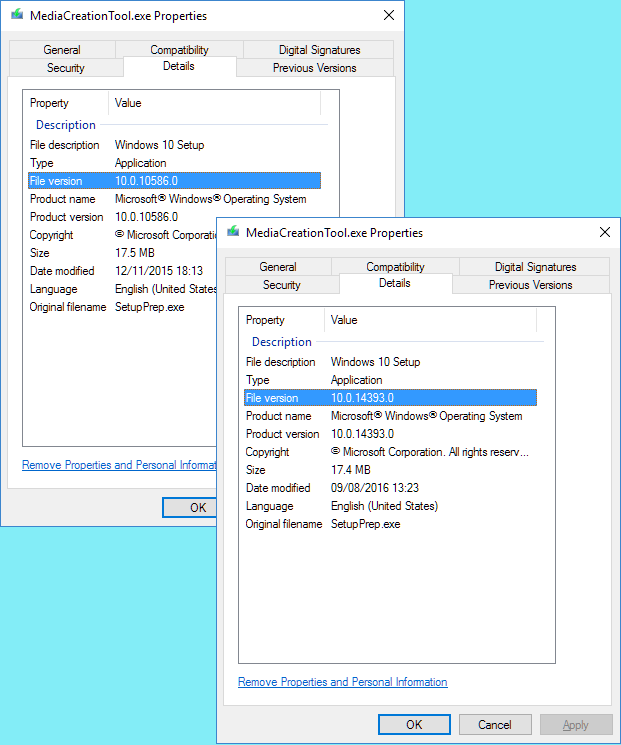Viewport: 621px width, 745px height.
Task: Open Digital Signatures tab in front window
Action: tap(535, 267)
